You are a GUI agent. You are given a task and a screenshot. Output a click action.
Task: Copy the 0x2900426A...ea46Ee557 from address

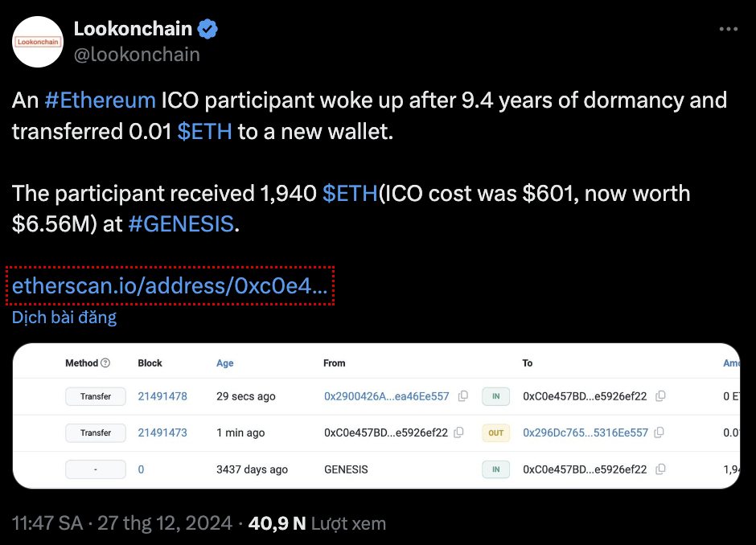pyautogui.click(x=463, y=396)
